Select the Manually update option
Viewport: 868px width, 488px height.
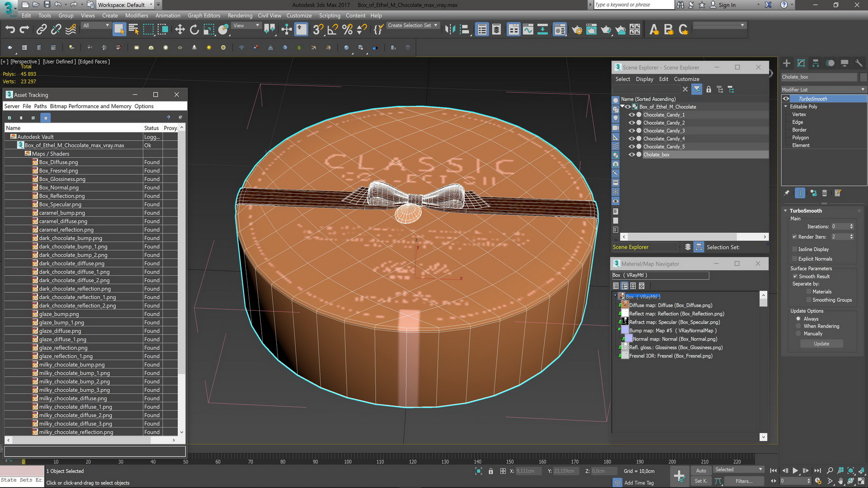tap(798, 334)
